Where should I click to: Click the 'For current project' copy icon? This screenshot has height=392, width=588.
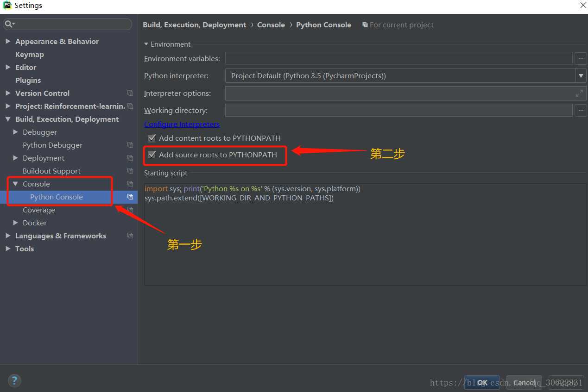point(365,25)
